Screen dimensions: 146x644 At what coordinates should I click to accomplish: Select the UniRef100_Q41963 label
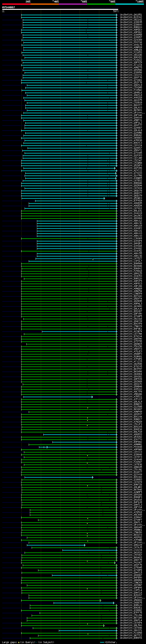point(131,216)
